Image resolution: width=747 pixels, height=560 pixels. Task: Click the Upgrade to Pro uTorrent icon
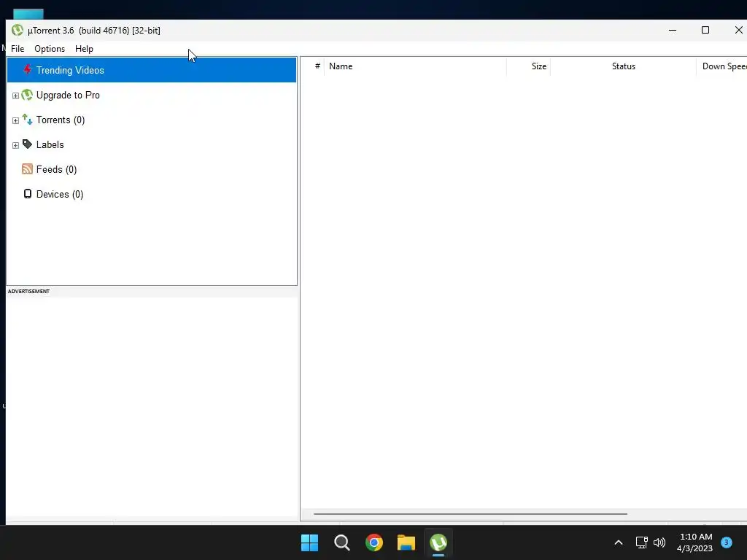click(x=27, y=95)
